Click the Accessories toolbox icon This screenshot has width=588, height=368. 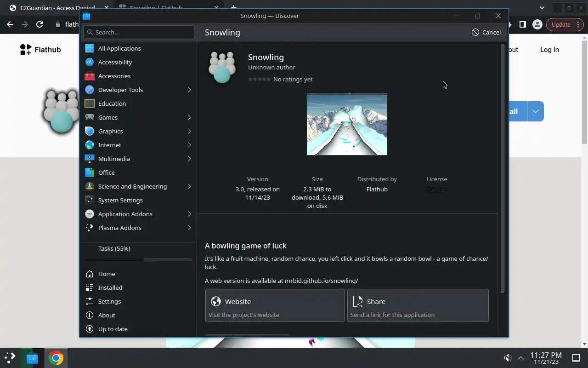(90, 76)
